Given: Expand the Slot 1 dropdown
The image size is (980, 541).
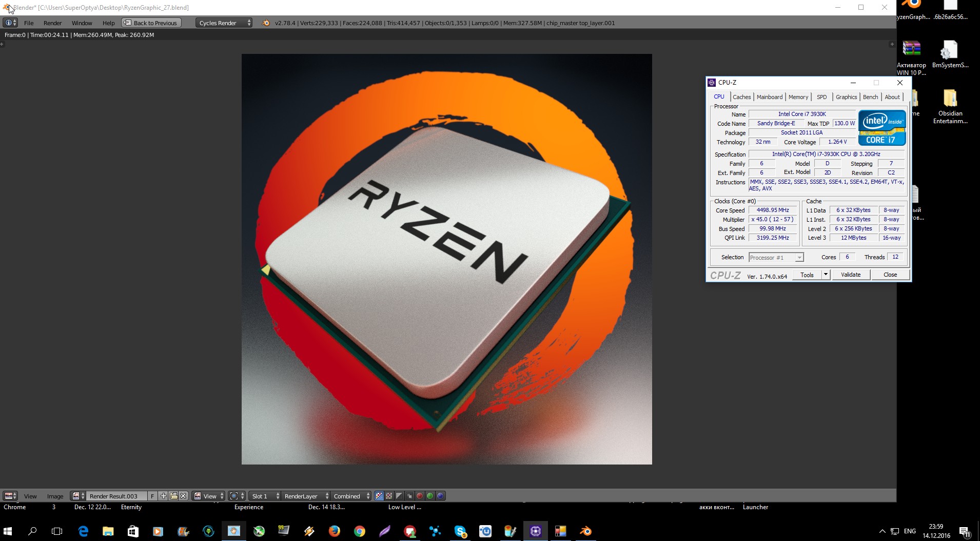Looking at the screenshot, I should [x=265, y=496].
